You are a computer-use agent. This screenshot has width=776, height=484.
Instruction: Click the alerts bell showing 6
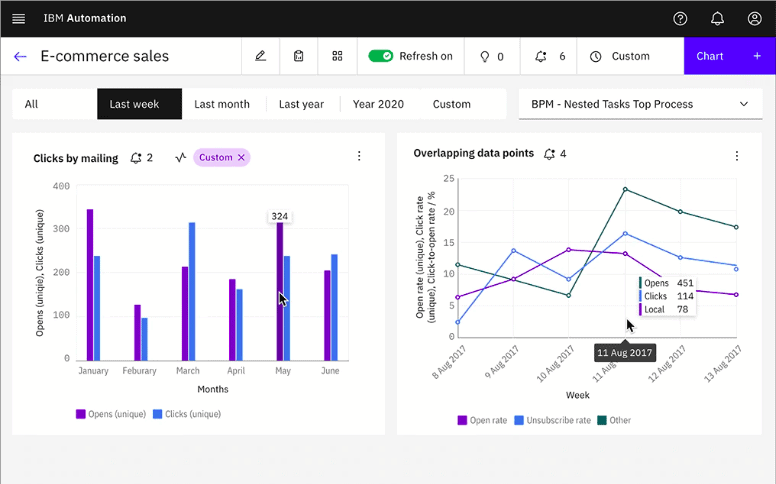point(541,56)
